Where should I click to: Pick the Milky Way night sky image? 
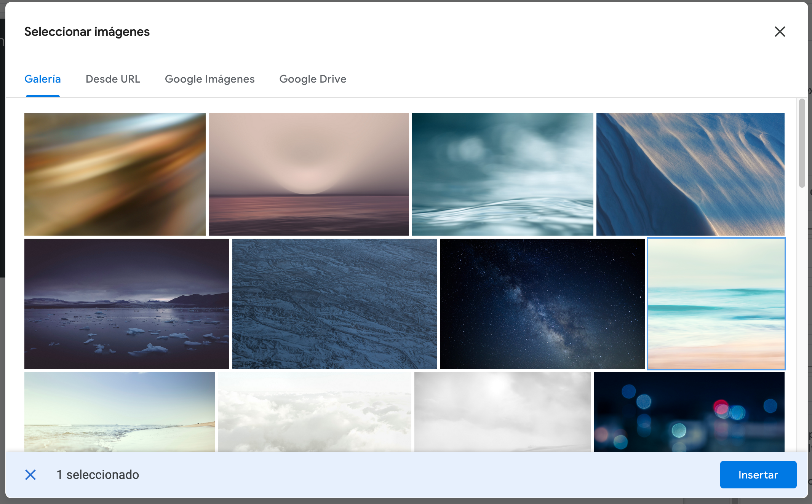542,303
